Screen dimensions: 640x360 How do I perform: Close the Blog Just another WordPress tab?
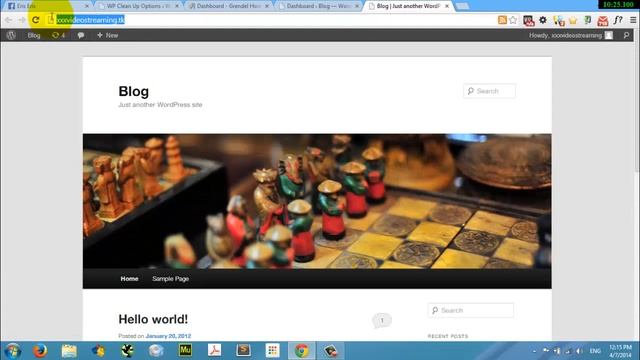coord(447,6)
